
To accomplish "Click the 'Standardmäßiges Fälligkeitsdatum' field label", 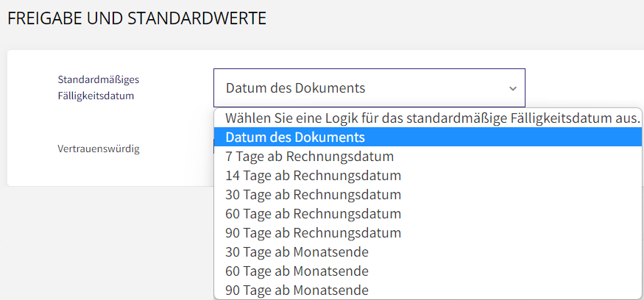I will point(99,87).
